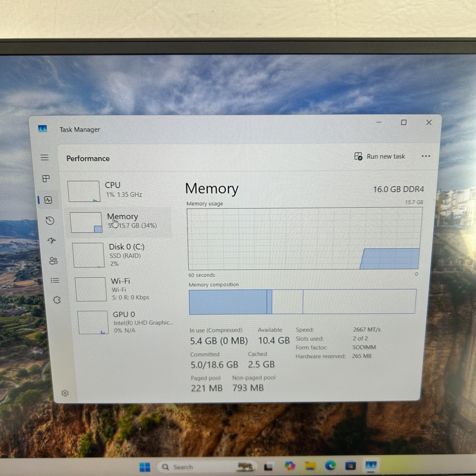Click the taskbar Search box

206,467
